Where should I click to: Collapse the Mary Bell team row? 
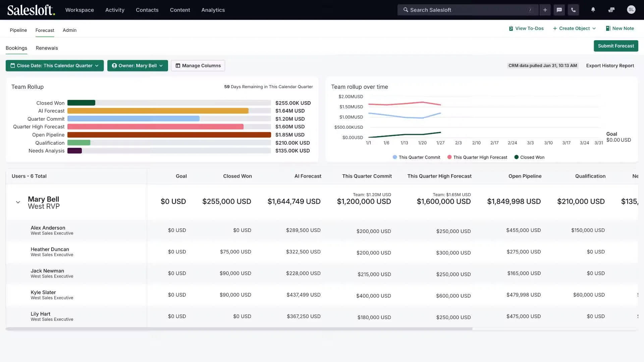18,202
